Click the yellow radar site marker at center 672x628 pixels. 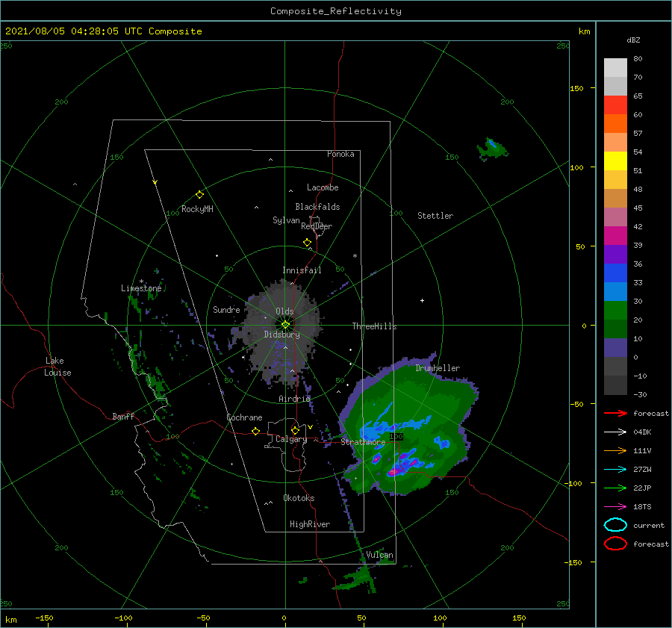pyautogui.click(x=285, y=325)
